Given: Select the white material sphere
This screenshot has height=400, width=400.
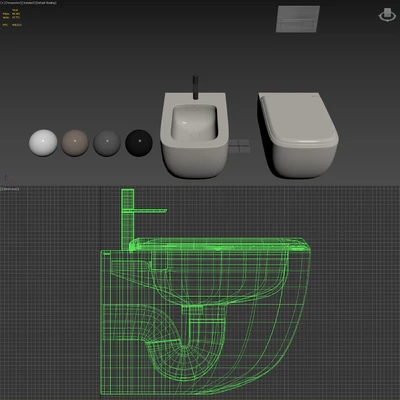Looking at the screenshot, I should (x=43, y=143).
